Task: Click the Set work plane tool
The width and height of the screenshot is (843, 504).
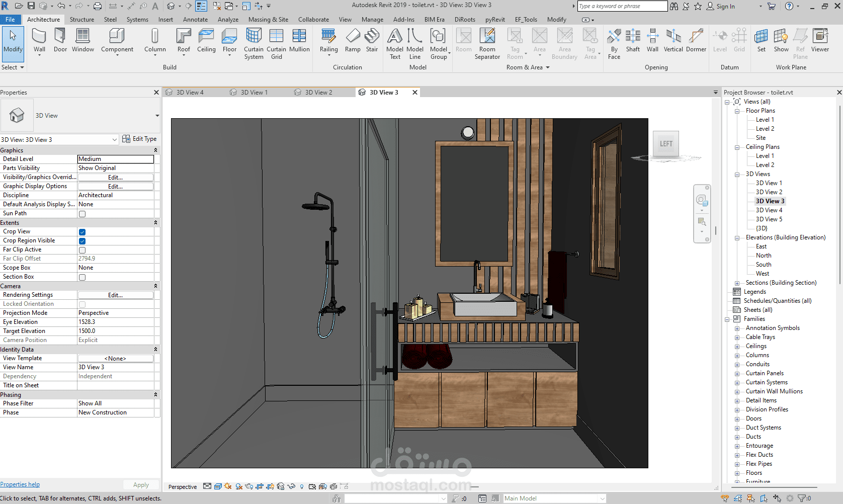Action: coord(762,40)
